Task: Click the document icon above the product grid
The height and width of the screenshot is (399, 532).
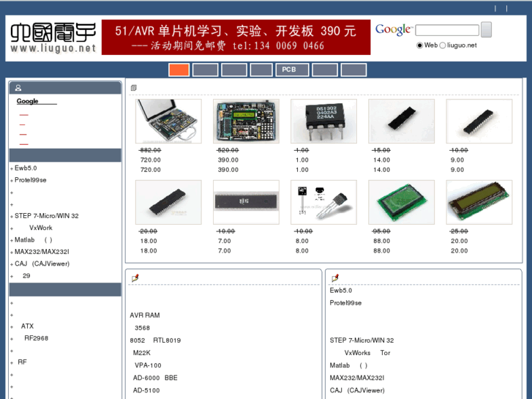Action: pos(134,88)
